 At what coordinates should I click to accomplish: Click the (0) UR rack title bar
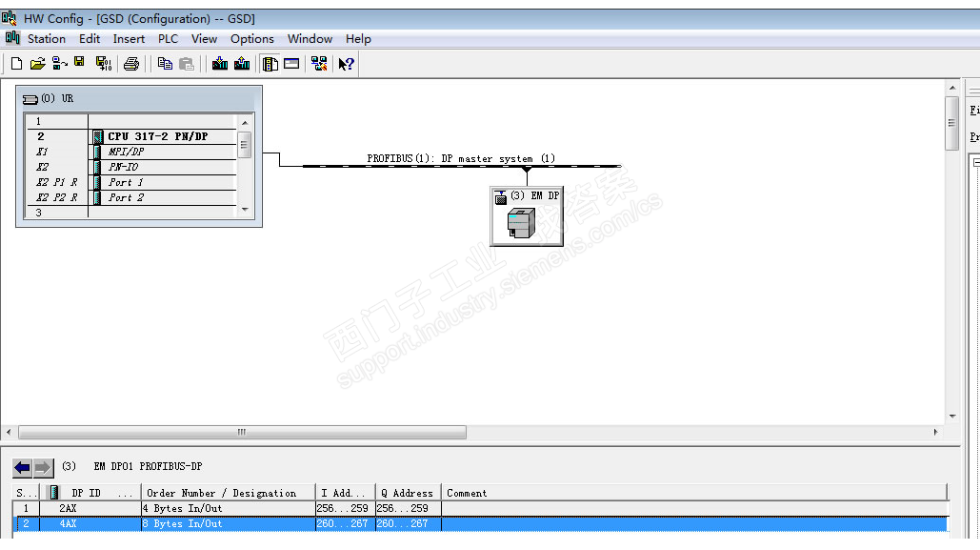[139, 99]
